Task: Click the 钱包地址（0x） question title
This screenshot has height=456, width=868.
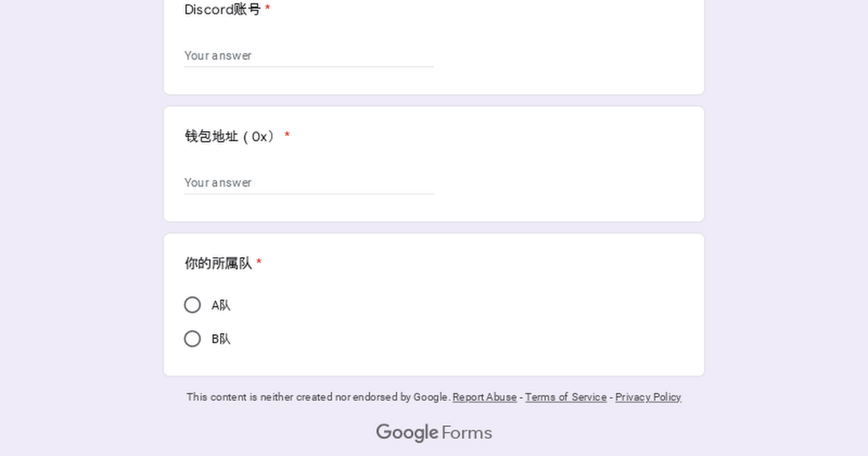Action: (x=231, y=136)
